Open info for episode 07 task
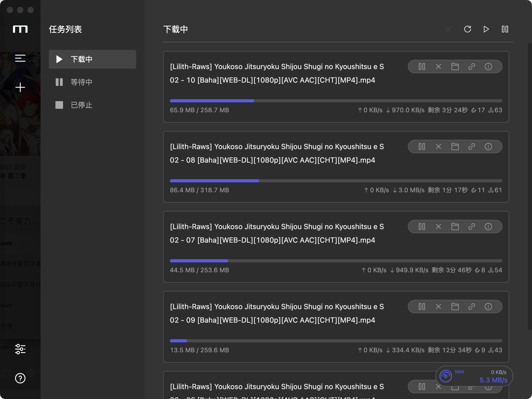The width and height of the screenshot is (532, 399). (x=488, y=227)
